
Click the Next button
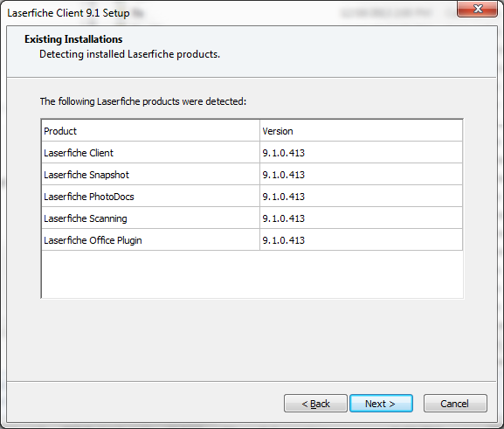(381, 404)
